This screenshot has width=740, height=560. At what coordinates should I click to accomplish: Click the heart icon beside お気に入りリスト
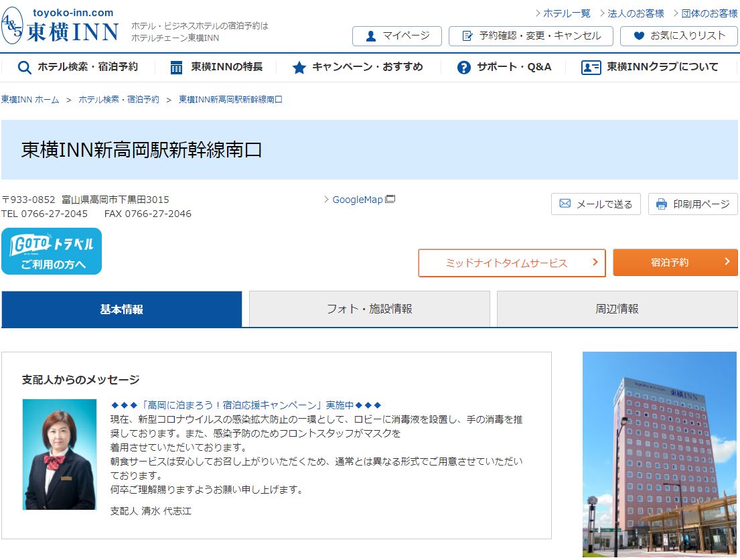(x=639, y=36)
